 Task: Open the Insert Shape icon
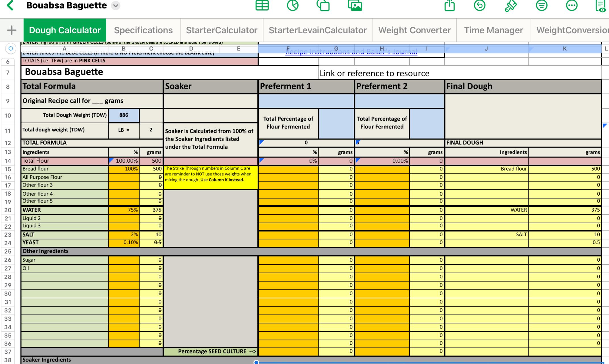click(323, 6)
